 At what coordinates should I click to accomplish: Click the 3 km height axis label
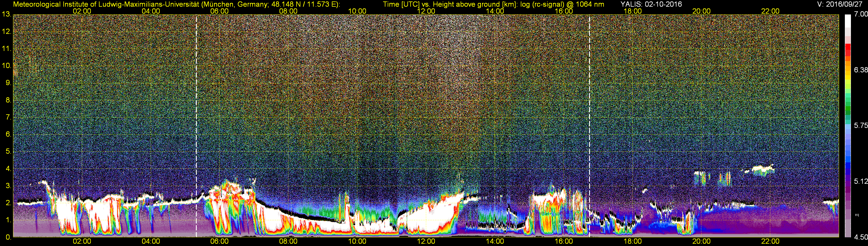[x=8, y=186]
